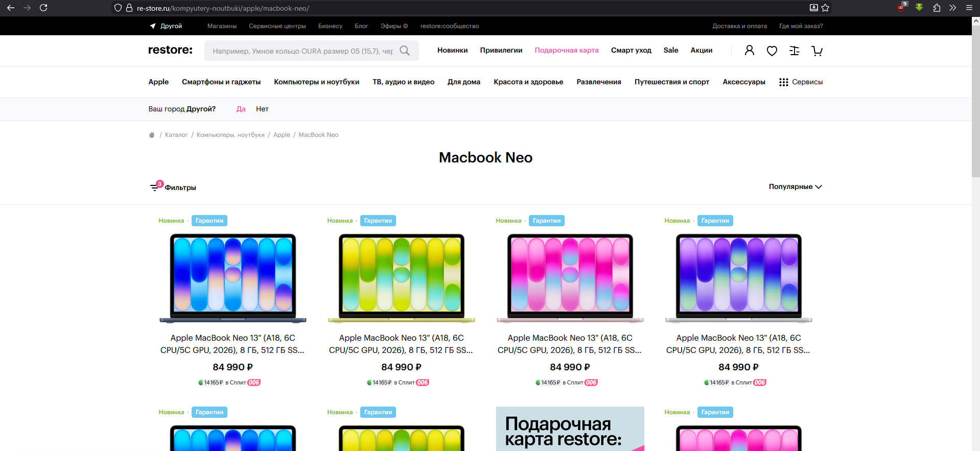Screen dimensions: 980x451
Task: Click the save-page icon beside the bookmark star
Action: click(x=814, y=8)
